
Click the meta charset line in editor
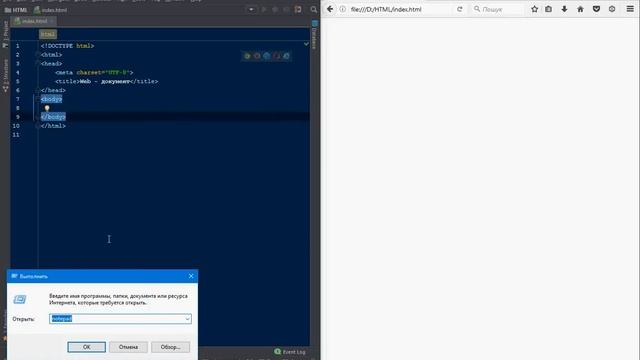pyautogui.click(x=94, y=72)
